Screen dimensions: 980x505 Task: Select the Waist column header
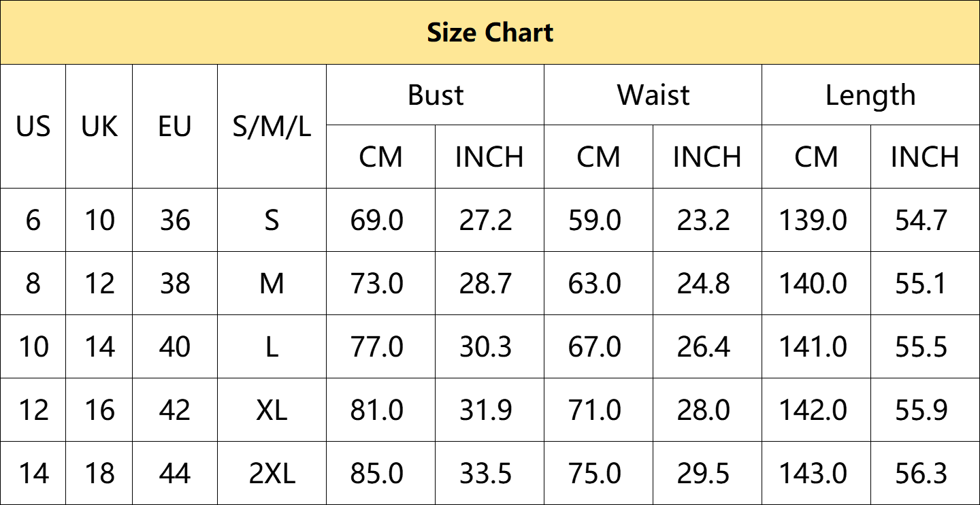(x=653, y=95)
